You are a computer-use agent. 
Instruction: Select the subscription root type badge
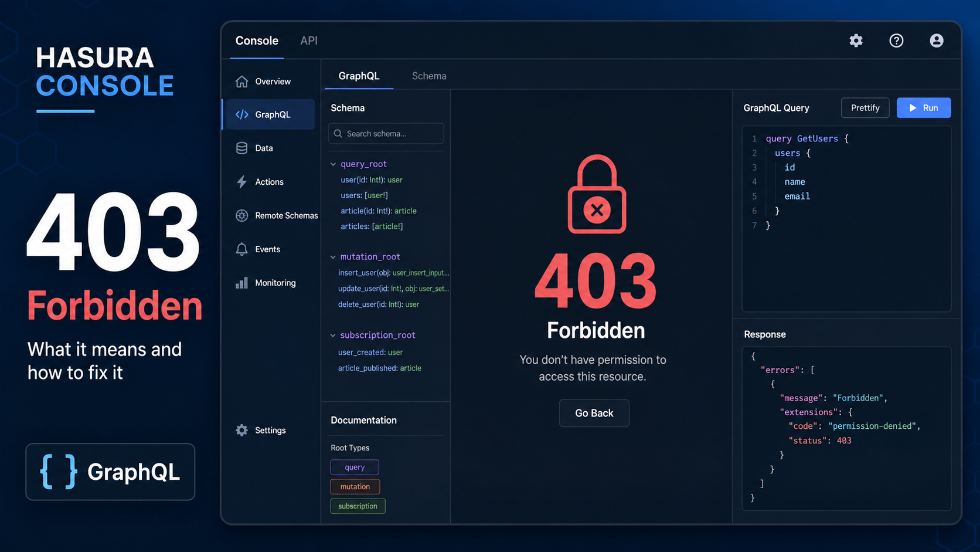(358, 506)
